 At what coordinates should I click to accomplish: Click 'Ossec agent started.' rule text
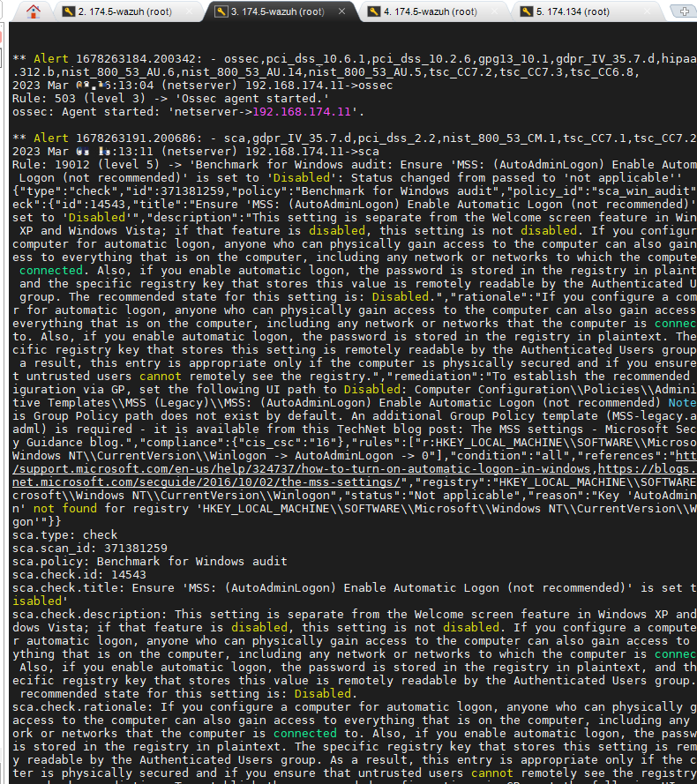[251, 99]
